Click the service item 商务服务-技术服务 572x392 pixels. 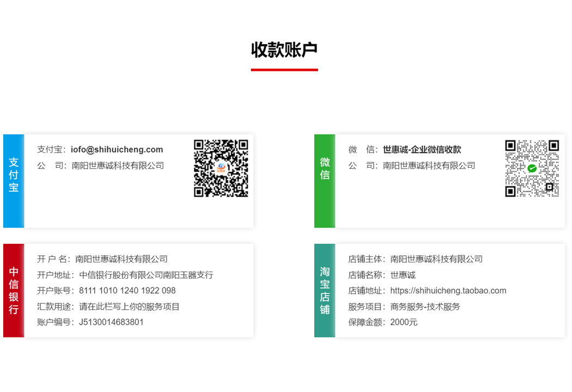[x=425, y=307]
